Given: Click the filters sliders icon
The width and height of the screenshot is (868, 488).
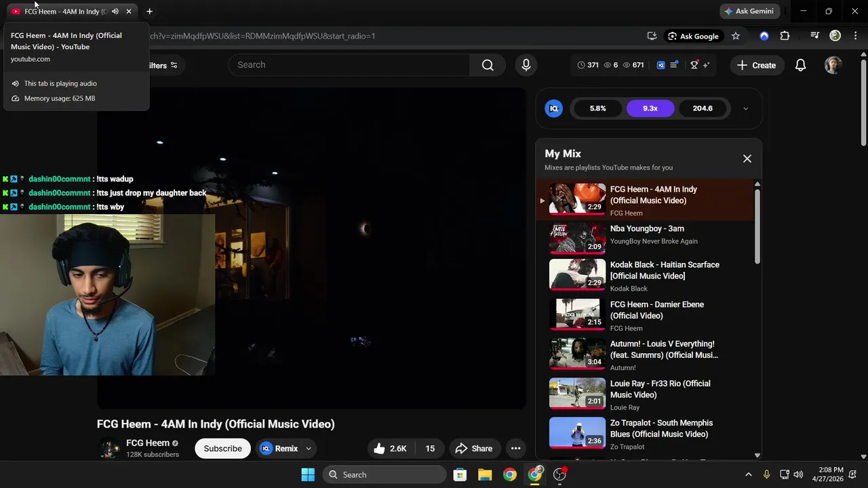Looking at the screenshot, I should click(174, 65).
